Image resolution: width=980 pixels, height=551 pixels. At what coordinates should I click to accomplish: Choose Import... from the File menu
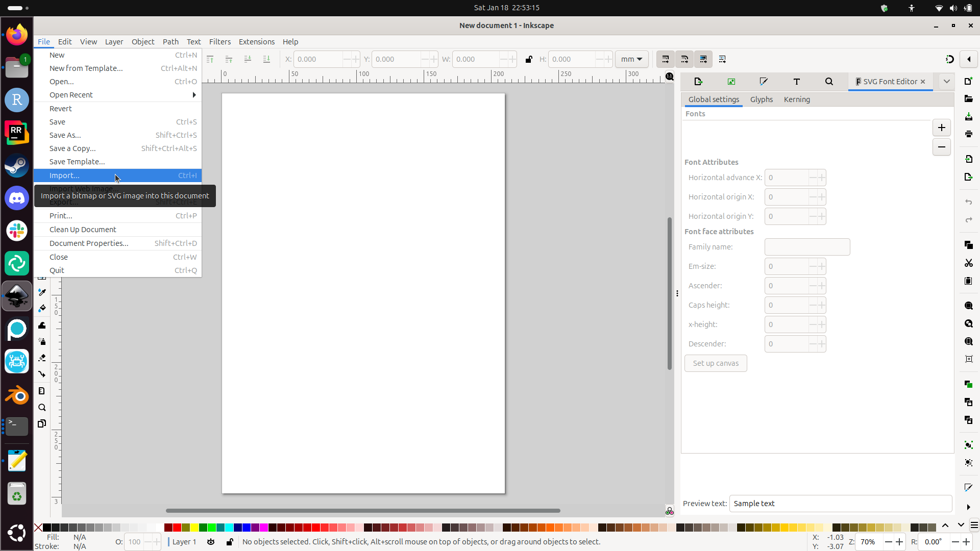coord(118,176)
